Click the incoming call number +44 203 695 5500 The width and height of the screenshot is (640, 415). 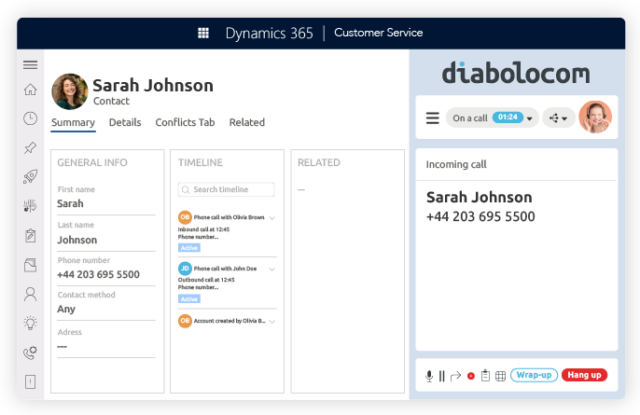coord(481,217)
